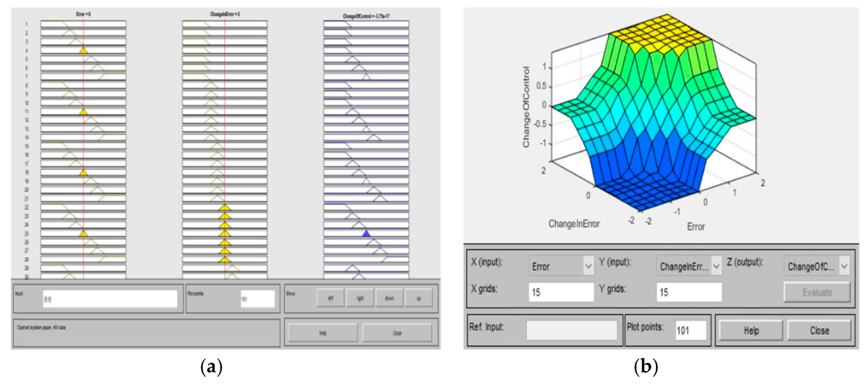Open the Z (output) ChangeOfControl dropdown

pyautogui.click(x=816, y=266)
